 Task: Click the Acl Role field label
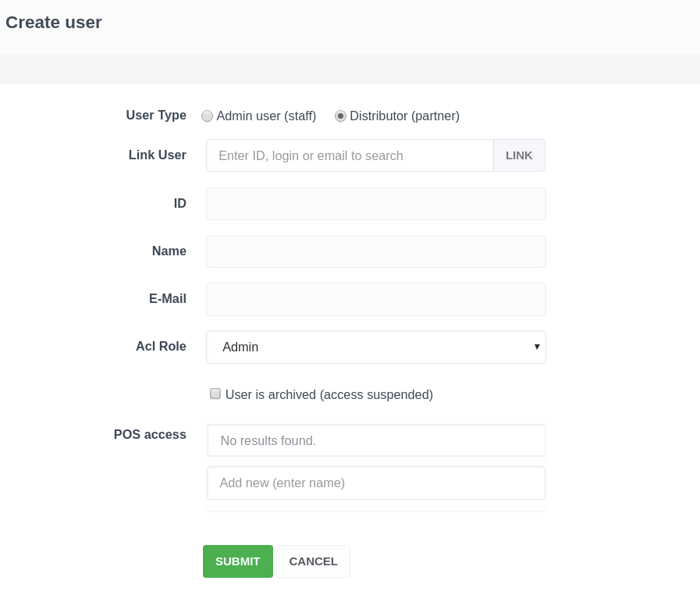click(161, 346)
